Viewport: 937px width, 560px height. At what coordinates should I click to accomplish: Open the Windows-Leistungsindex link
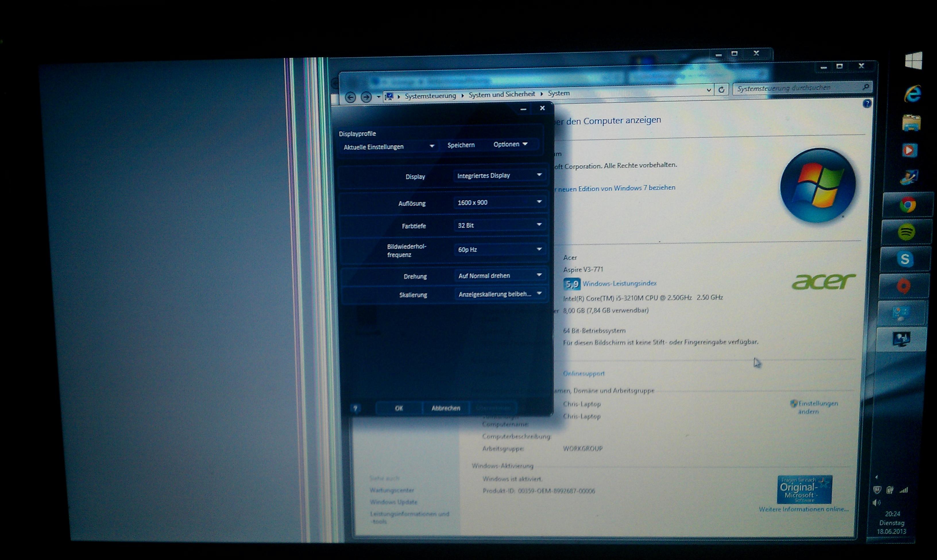pos(619,283)
